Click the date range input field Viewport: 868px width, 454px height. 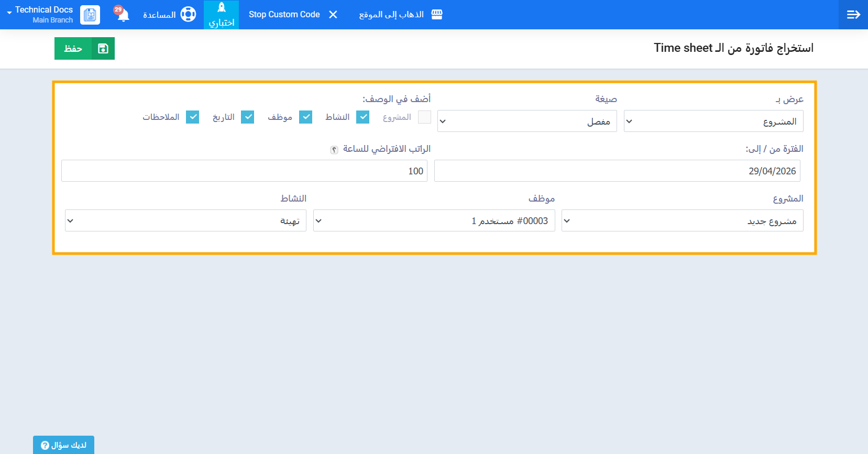point(617,171)
